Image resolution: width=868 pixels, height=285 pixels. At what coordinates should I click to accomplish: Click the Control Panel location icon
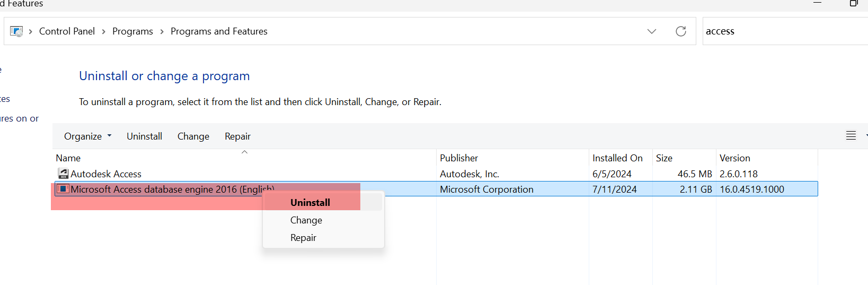click(16, 31)
